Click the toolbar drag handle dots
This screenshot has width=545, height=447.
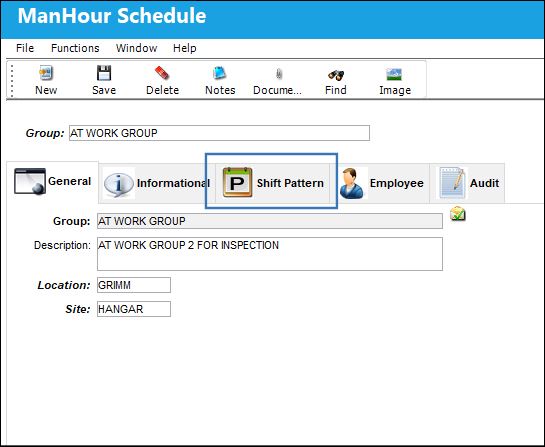coord(12,81)
